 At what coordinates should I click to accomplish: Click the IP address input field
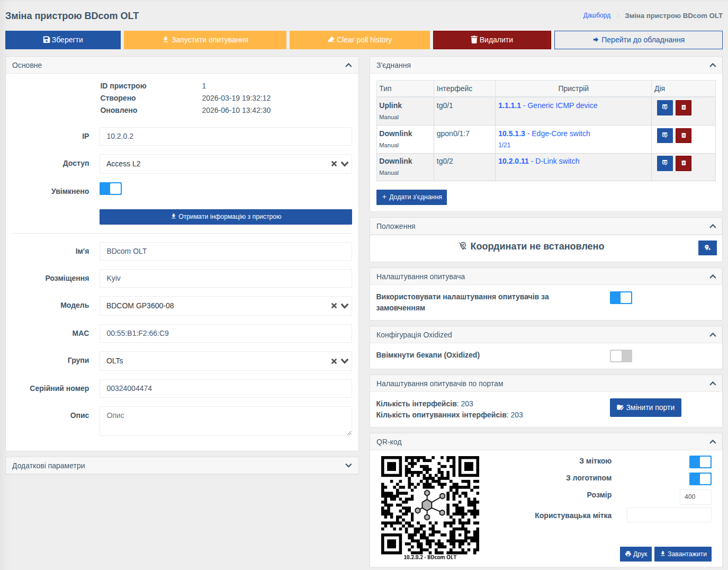coord(226,136)
